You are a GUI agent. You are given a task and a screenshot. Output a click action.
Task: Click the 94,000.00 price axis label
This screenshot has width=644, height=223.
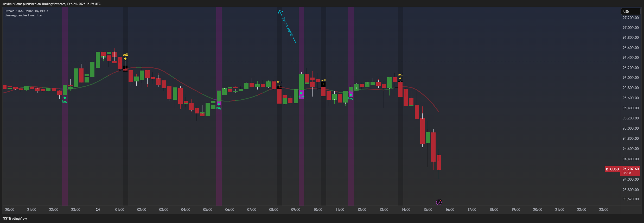pos(630,179)
